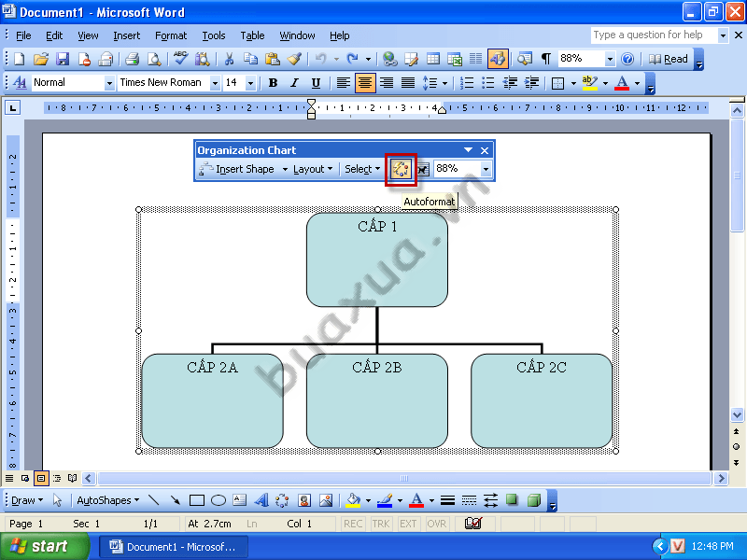The width and height of the screenshot is (747, 560).
Task: Run Spelling and Grammar check
Action: (x=180, y=59)
